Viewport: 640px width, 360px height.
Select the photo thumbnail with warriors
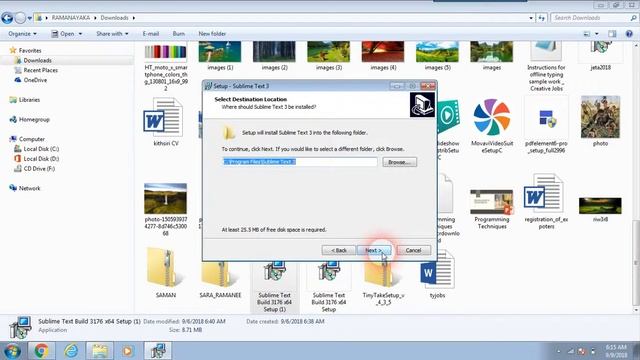600,118
